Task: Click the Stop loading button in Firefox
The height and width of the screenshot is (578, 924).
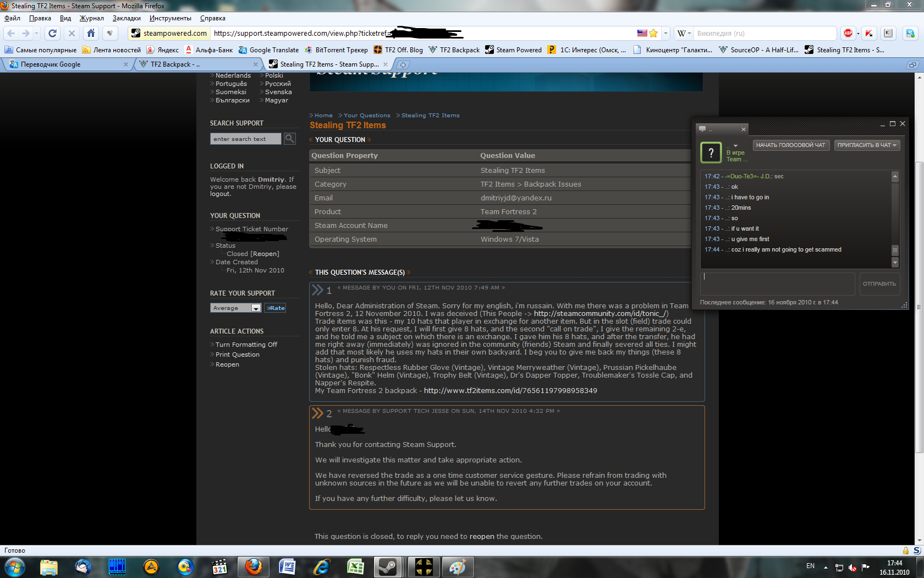Action: coord(71,33)
